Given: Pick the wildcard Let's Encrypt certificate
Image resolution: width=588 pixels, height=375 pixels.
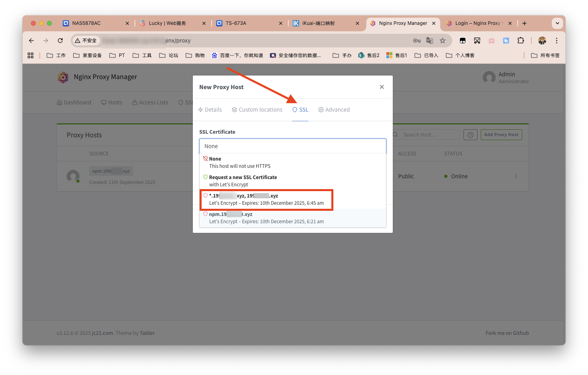Looking at the screenshot, I should click(267, 200).
